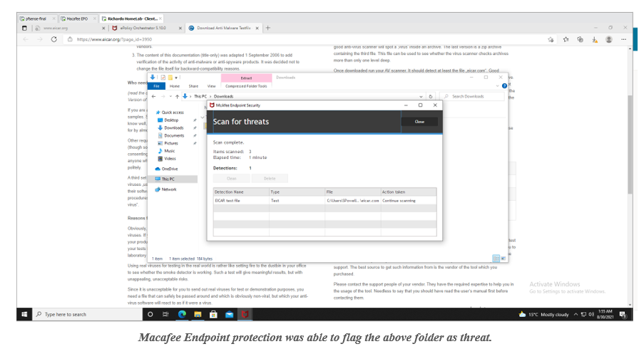Image resolution: width=644 pixels, height=349 pixels.
Task: Open Task View on taskbar
Action: [165, 314]
